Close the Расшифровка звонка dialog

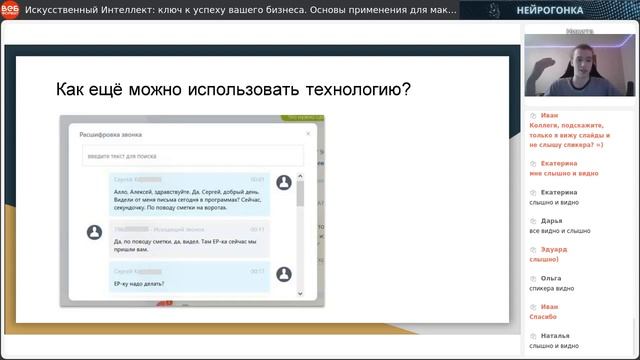click(x=308, y=133)
